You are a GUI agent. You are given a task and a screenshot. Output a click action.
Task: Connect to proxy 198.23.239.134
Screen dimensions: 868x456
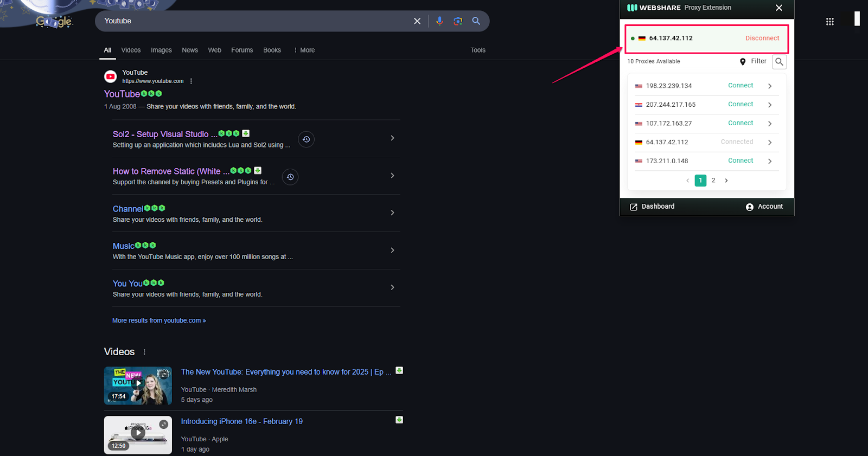click(x=741, y=86)
